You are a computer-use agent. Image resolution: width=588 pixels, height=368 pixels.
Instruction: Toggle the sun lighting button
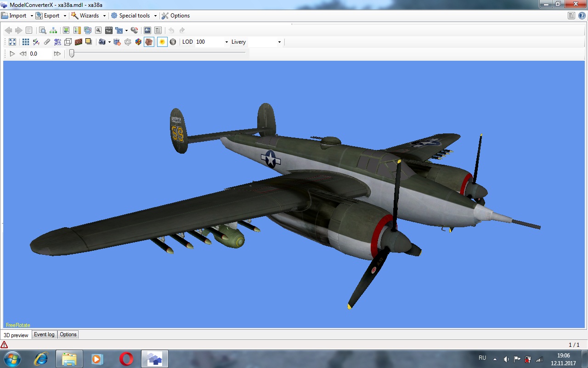coord(162,42)
